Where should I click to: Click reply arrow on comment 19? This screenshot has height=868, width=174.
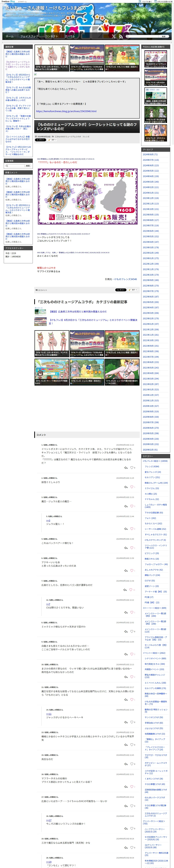tap(126, 848)
